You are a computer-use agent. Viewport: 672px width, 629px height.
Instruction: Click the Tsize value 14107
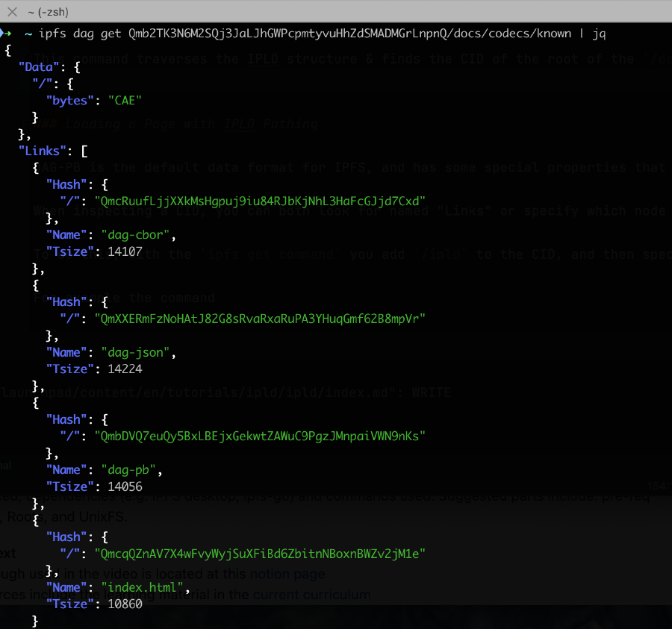[125, 251]
